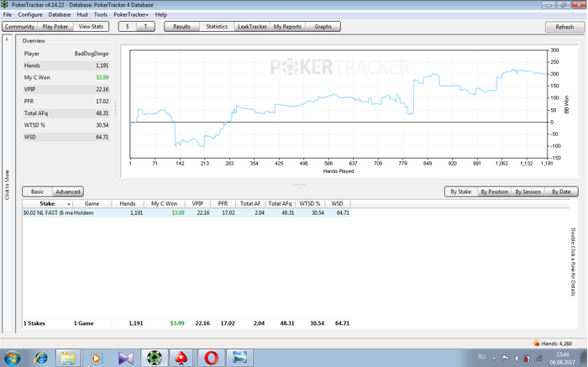Switch to the Community section

pos(19,27)
